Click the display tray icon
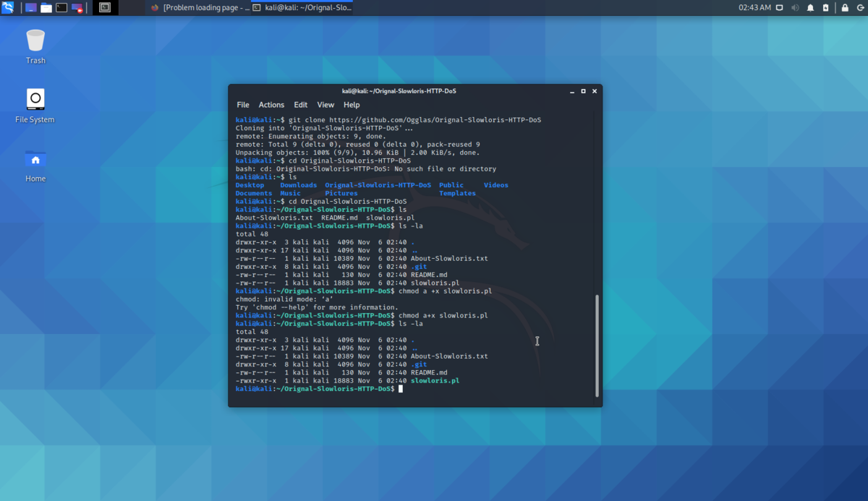 pyautogui.click(x=780, y=8)
